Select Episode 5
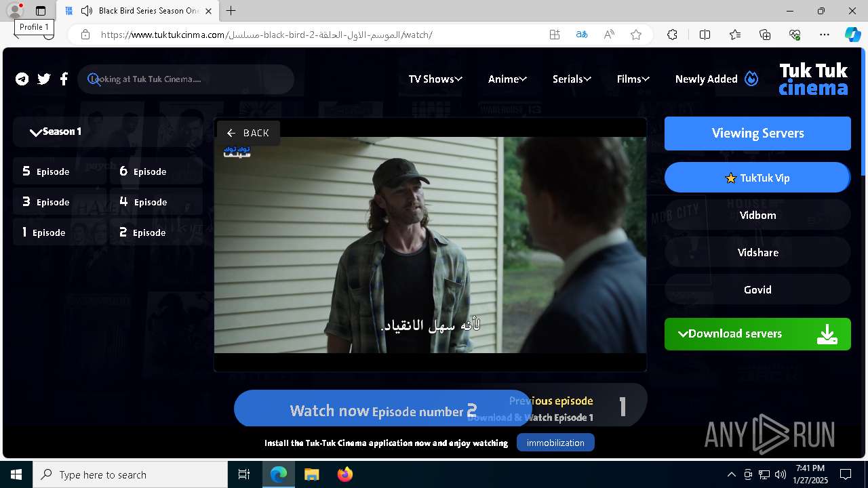This screenshot has width=868, height=488. click(x=60, y=171)
